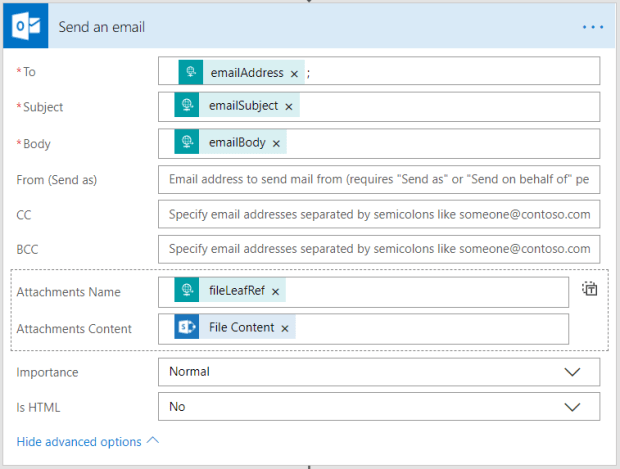The width and height of the screenshot is (620, 469).
Task: Open the Is HTML dropdown
Action: [x=379, y=407]
